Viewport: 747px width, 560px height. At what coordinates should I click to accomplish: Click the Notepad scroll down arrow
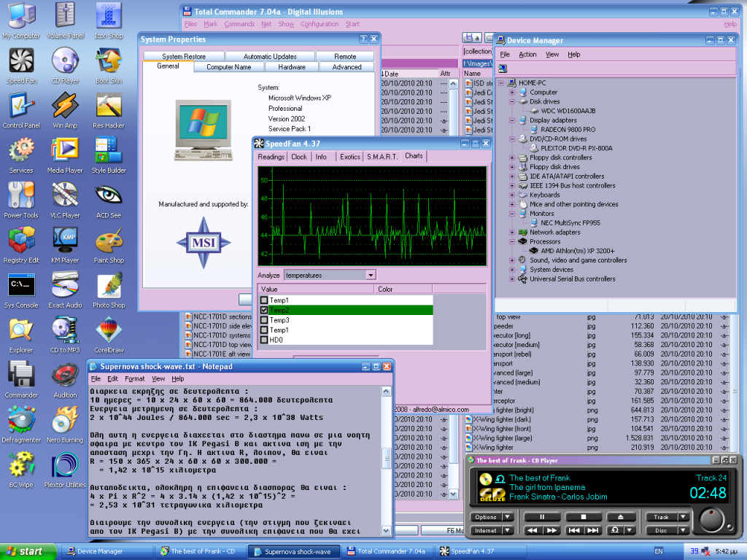tap(386, 531)
